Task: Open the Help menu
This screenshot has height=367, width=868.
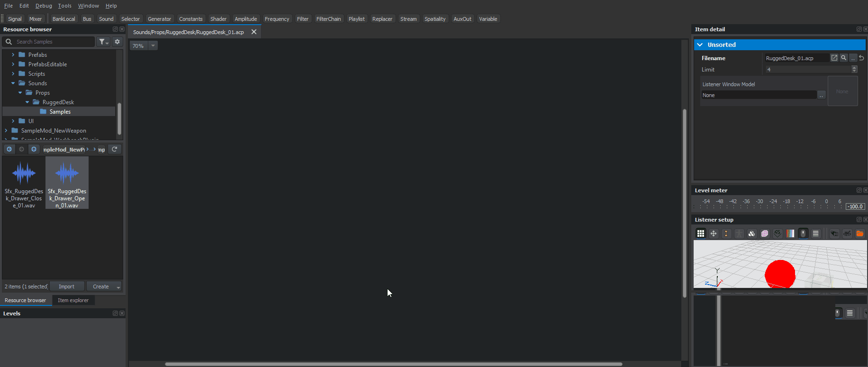Action: (x=111, y=6)
